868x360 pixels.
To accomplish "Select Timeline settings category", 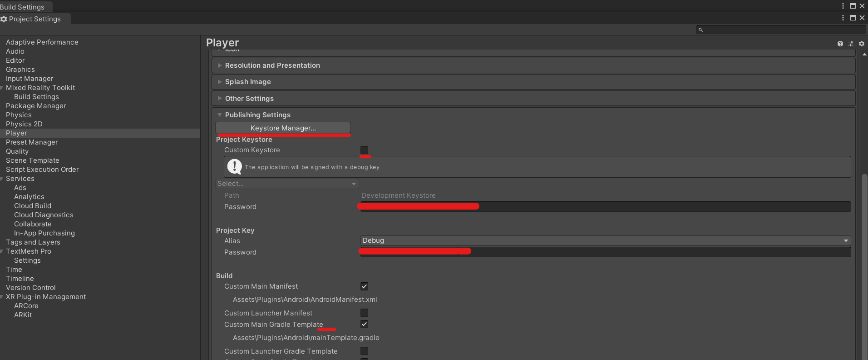I will pyautogui.click(x=20, y=279).
